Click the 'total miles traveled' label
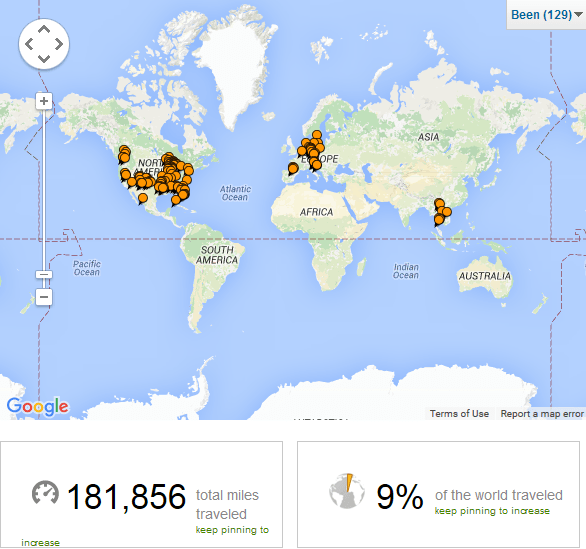Viewport: 586px width, 549px height. click(x=227, y=505)
